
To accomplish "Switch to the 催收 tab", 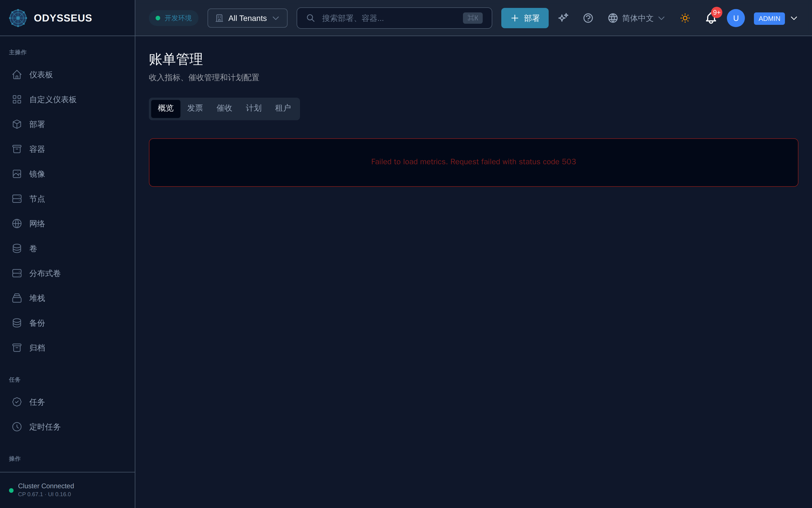I will coord(224,109).
